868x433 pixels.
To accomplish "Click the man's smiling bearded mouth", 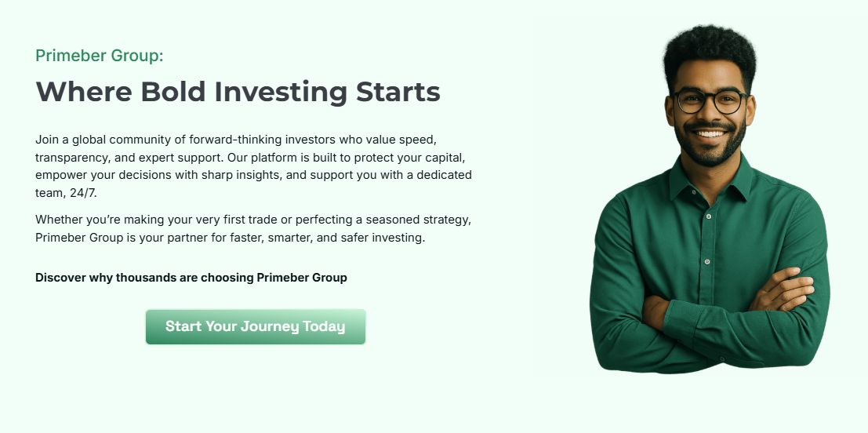I will point(710,134).
